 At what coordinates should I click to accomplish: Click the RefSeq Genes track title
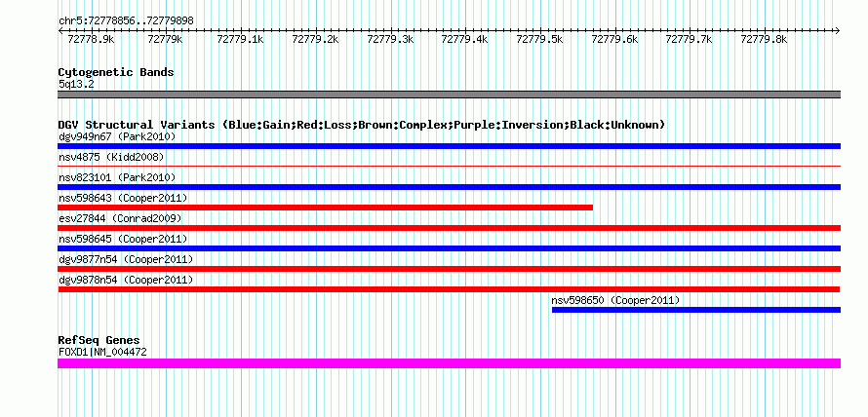[x=99, y=340]
